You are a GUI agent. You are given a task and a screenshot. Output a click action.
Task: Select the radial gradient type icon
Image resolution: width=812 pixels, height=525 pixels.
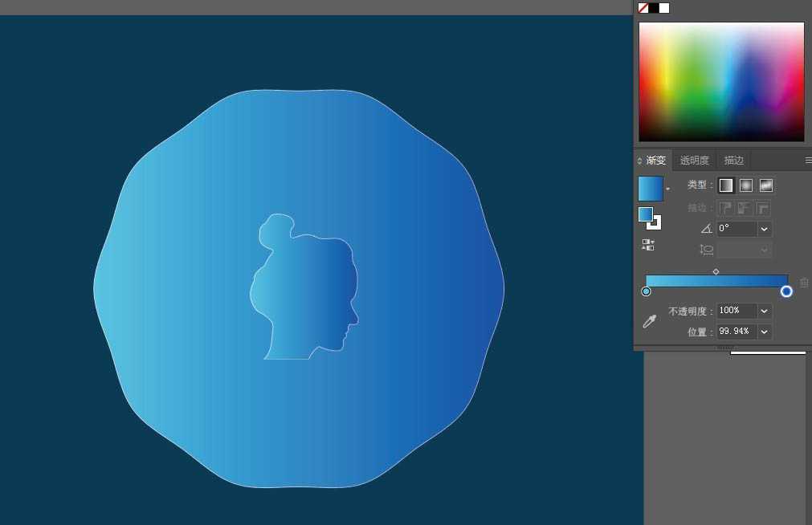[x=746, y=185]
